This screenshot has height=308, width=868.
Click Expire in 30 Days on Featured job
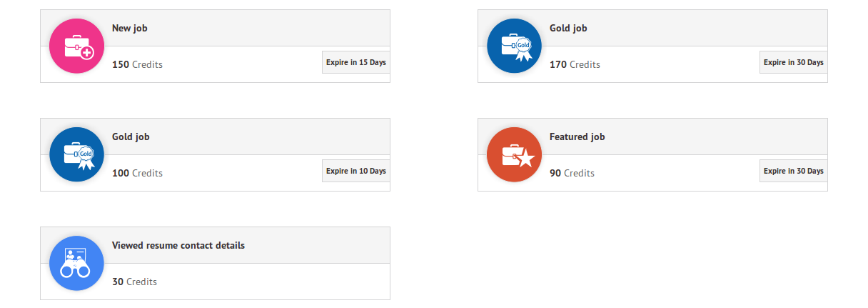(793, 171)
